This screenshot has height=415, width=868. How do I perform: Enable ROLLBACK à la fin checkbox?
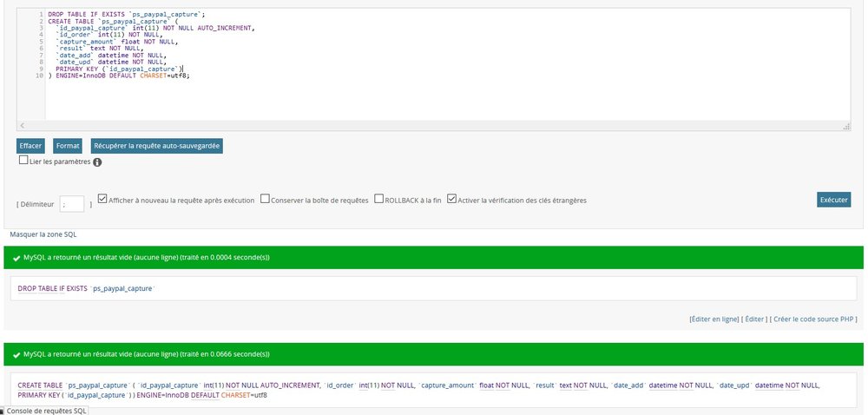(x=378, y=198)
